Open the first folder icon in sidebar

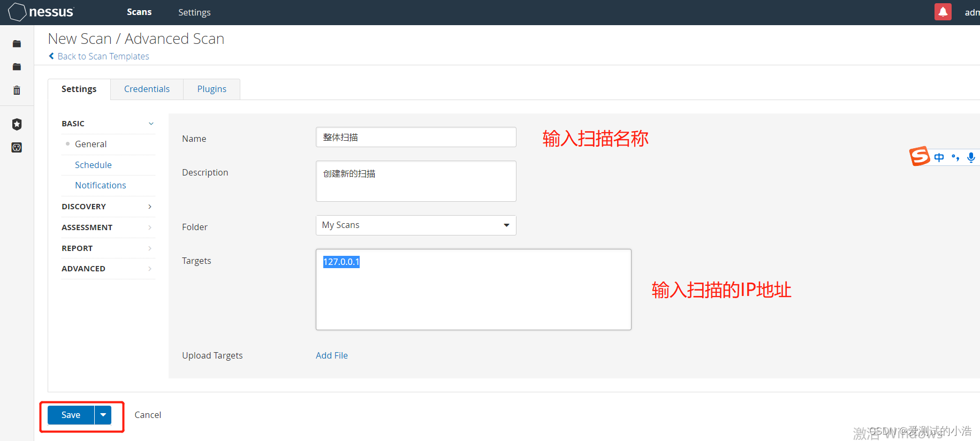click(x=17, y=44)
